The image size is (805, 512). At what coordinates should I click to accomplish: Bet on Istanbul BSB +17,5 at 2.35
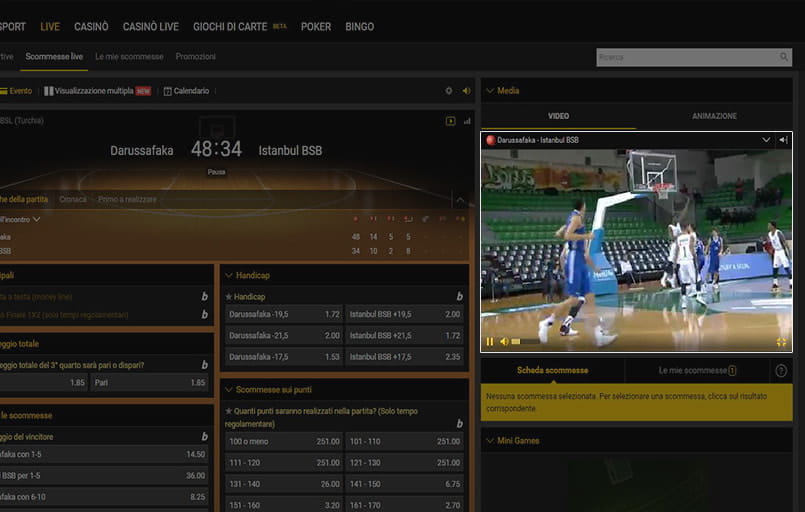click(x=405, y=357)
